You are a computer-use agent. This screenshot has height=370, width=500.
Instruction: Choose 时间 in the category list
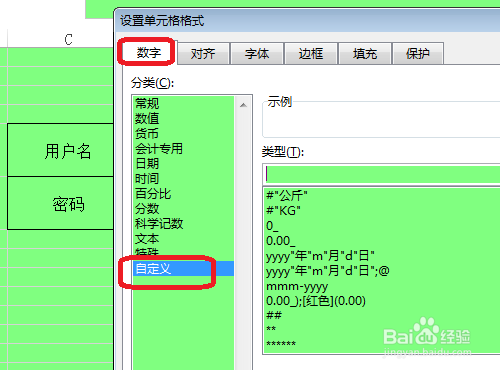point(183,178)
